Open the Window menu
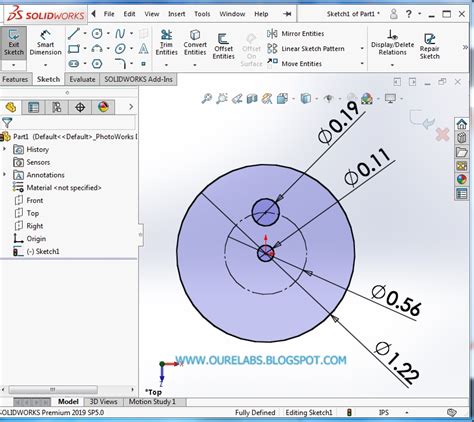The image size is (474, 422). [232, 14]
